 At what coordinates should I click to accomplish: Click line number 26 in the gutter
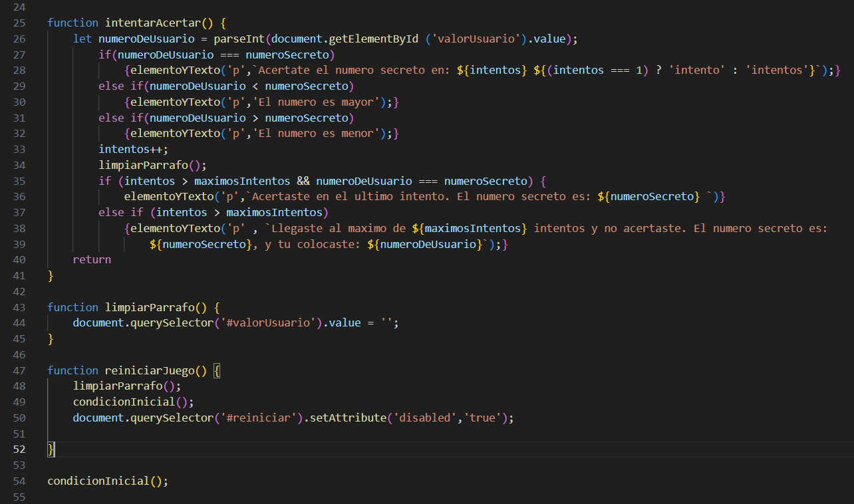coord(19,39)
